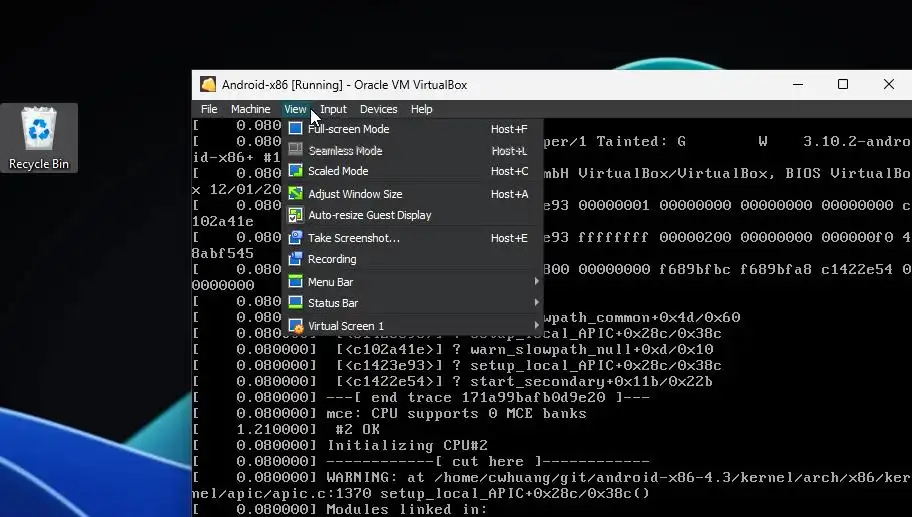Select the Recycle Bin desktop icon
The height and width of the screenshot is (517, 912).
coord(39,138)
